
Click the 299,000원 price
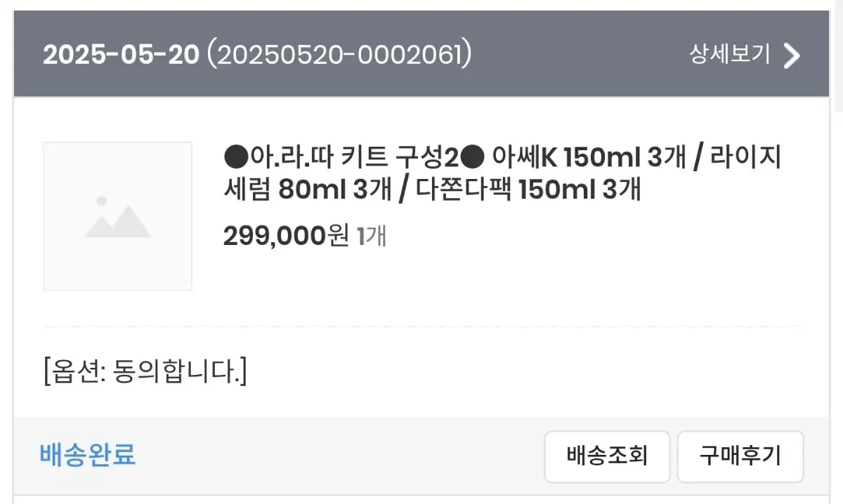pyautogui.click(x=286, y=237)
